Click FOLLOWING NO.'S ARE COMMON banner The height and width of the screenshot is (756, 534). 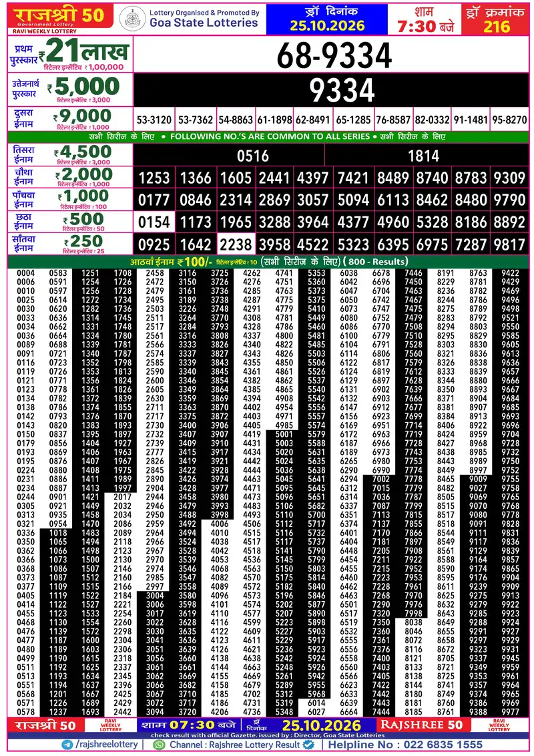point(270,136)
